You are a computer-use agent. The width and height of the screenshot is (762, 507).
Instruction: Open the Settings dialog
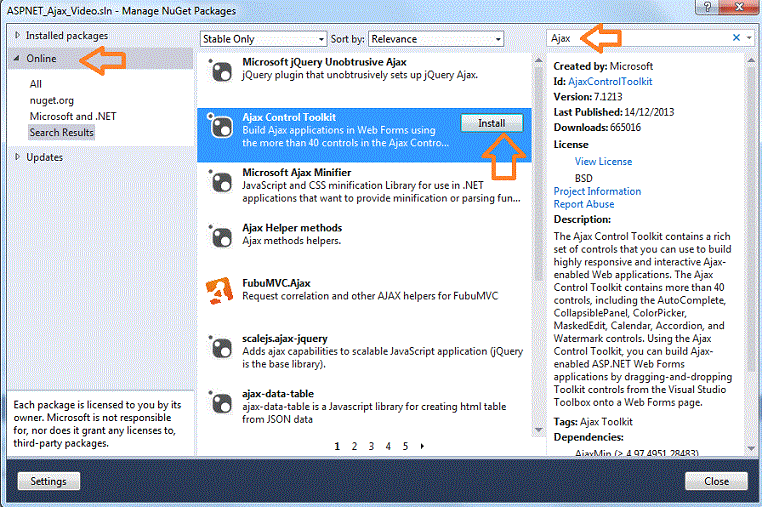[x=49, y=481]
